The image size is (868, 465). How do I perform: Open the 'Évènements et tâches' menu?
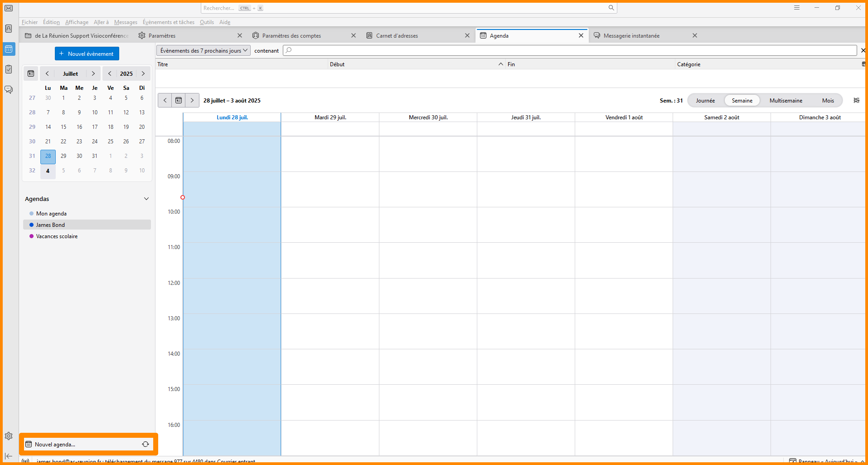click(168, 22)
